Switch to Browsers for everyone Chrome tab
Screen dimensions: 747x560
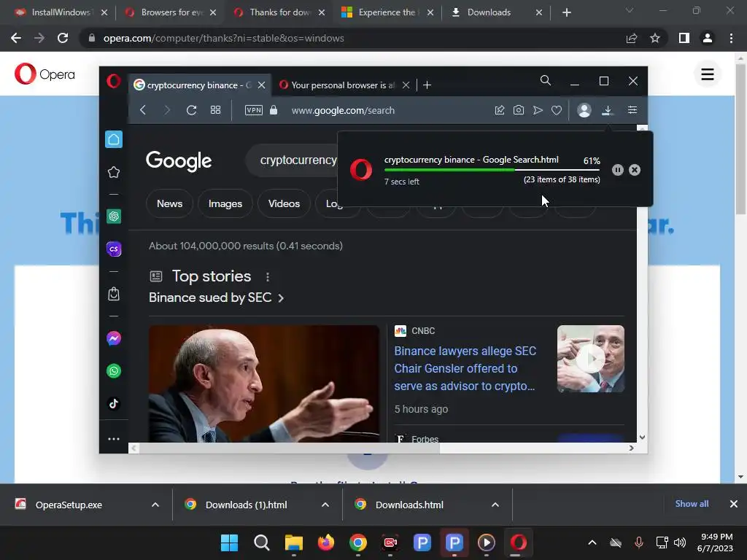tap(171, 12)
